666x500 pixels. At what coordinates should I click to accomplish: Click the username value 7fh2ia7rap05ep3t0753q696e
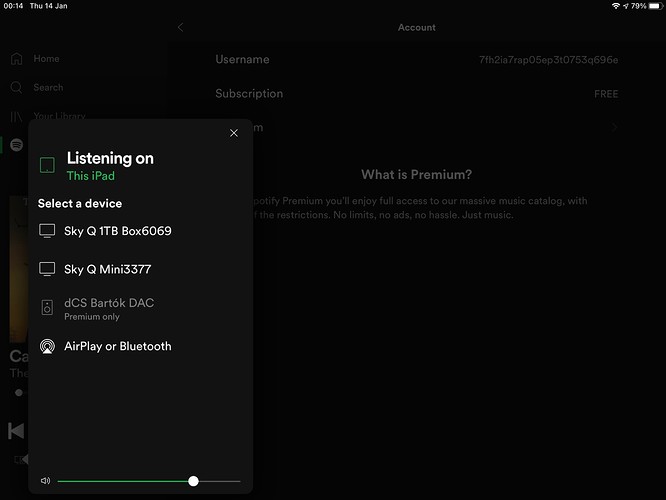[x=548, y=60]
